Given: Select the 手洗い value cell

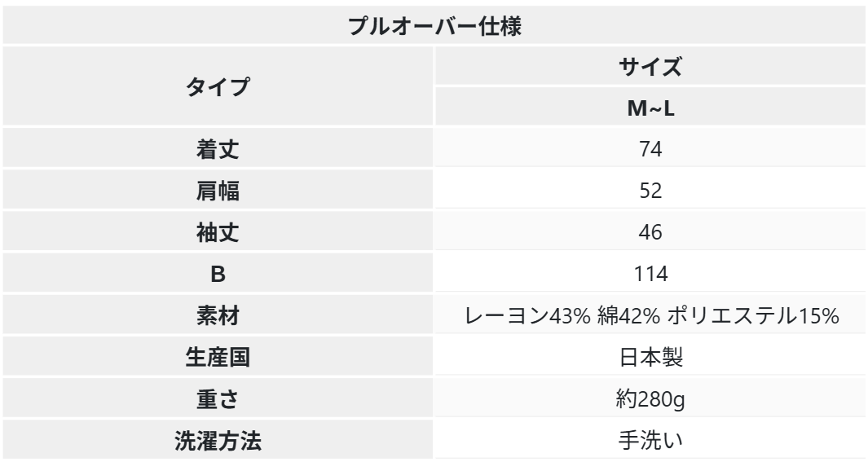Looking at the screenshot, I should coord(650,441).
